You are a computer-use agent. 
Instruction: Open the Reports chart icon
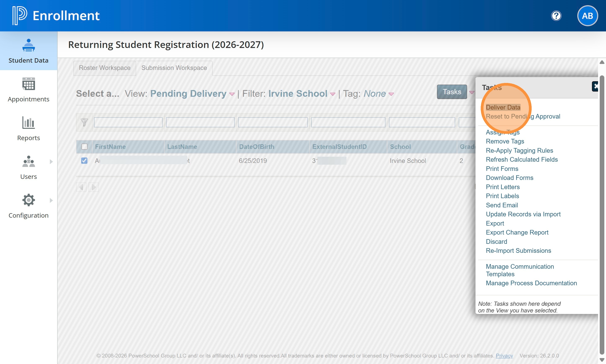28,122
